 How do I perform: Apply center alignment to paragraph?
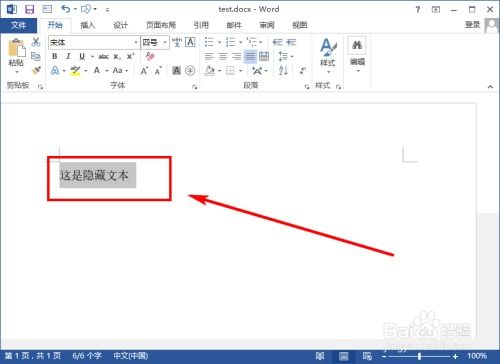pyautogui.click(x=223, y=56)
